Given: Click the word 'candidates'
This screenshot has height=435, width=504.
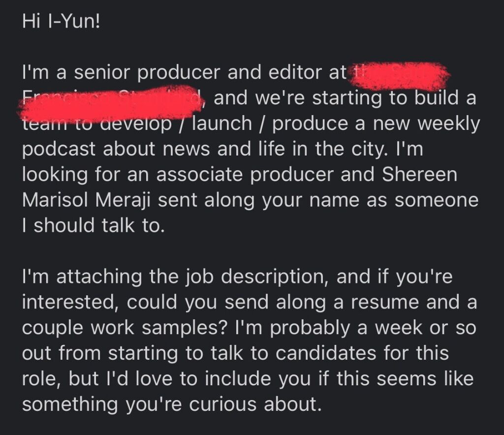Looking at the screenshot, I should pyautogui.click(x=326, y=353).
